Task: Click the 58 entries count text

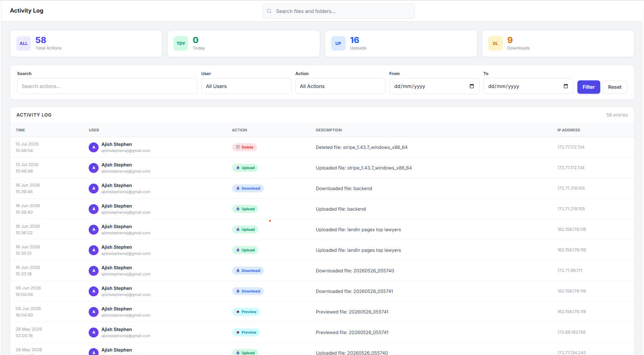Action: coord(617,115)
